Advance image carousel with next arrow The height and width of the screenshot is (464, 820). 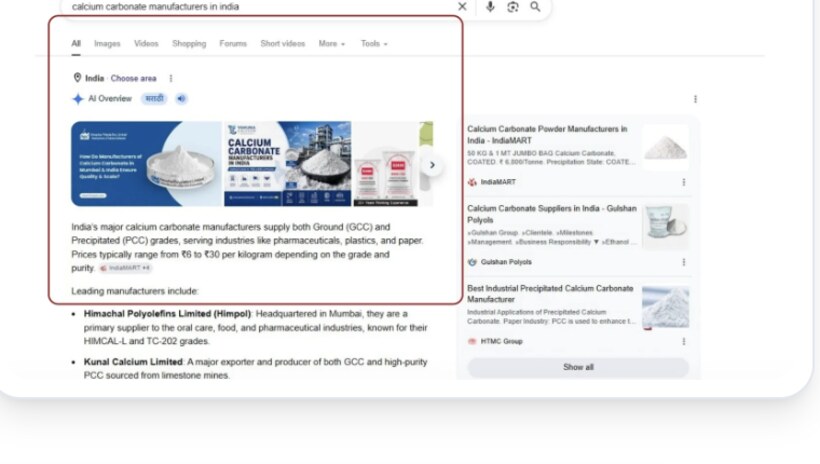click(432, 165)
